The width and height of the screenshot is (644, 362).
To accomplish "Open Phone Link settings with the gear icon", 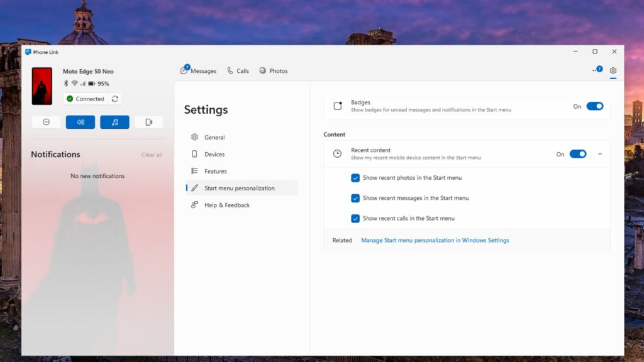I will [x=613, y=71].
